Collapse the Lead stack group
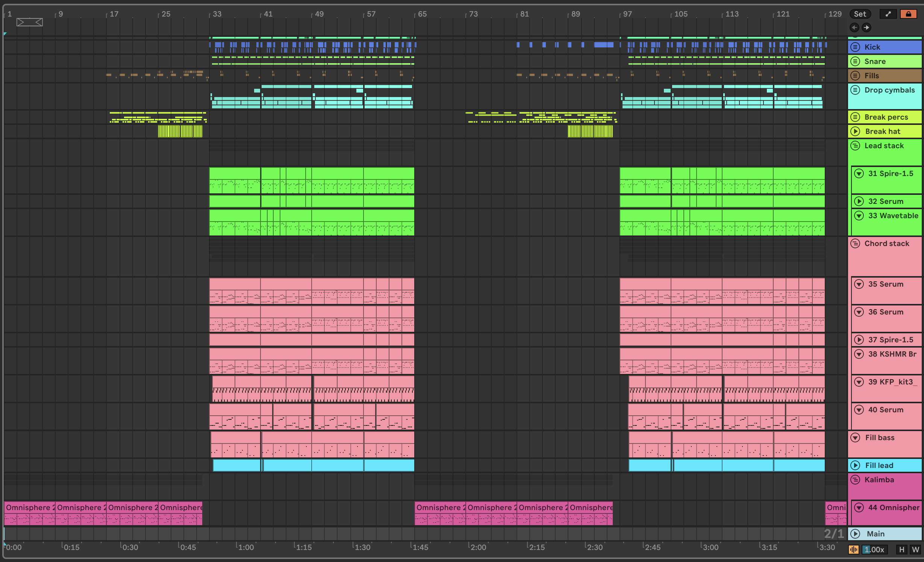924x562 pixels. (x=855, y=146)
